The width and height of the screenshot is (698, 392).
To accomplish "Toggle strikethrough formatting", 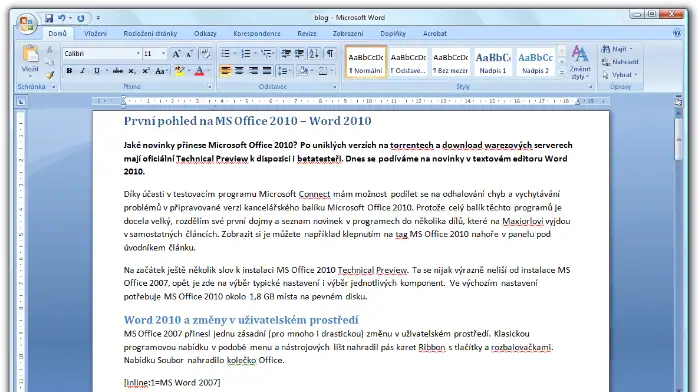I will (x=118, y=71).
